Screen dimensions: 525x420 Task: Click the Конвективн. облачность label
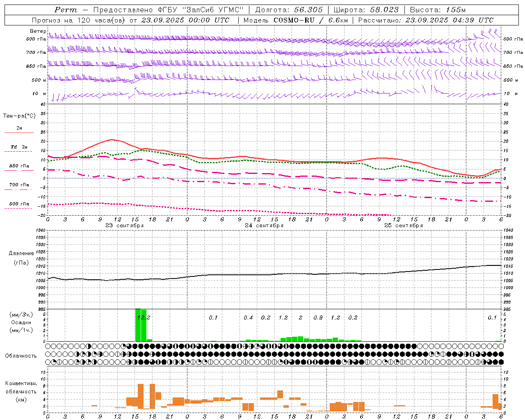tap(21, 387)
